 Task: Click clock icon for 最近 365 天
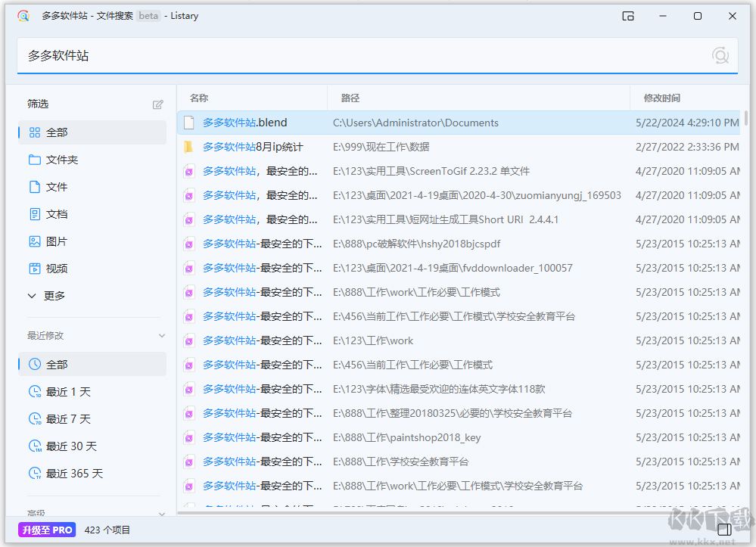tap(35, 474)
